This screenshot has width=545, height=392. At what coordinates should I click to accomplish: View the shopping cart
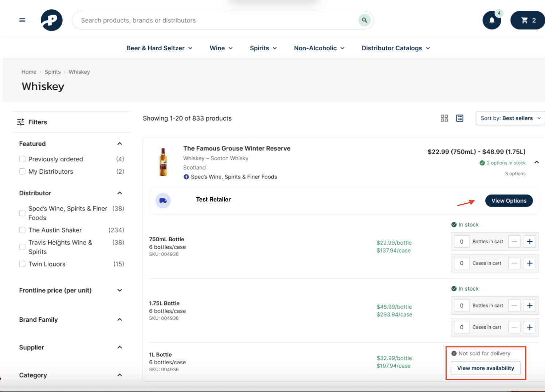click(x=527, y=20)
